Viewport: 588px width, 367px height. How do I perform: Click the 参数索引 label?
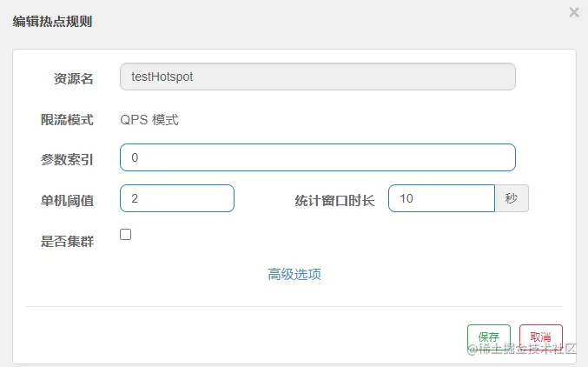[x=67, y=160]
